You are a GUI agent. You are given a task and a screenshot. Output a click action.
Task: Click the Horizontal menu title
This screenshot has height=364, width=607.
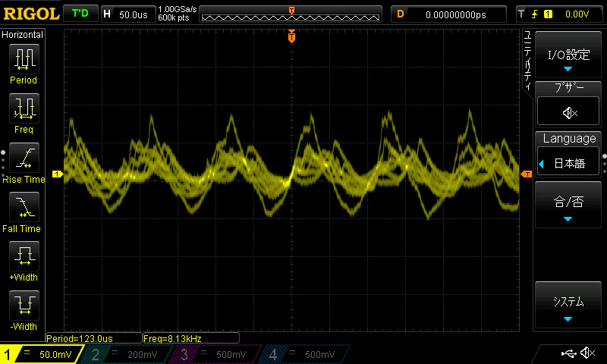(23, 35)
